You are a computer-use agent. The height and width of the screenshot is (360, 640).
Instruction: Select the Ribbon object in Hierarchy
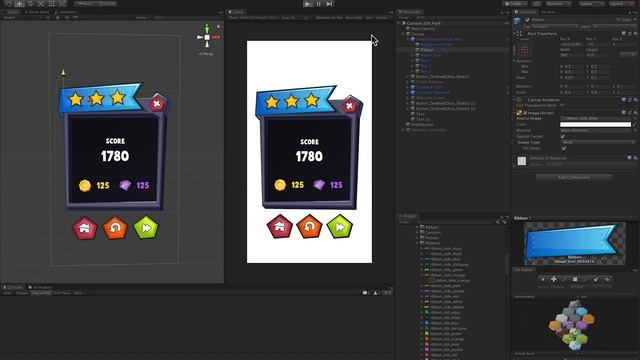point(427,50)
